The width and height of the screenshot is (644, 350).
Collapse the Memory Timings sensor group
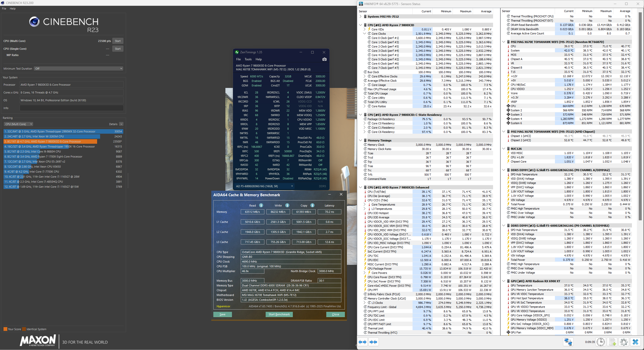pyautogui.click(x=360, y=140)
